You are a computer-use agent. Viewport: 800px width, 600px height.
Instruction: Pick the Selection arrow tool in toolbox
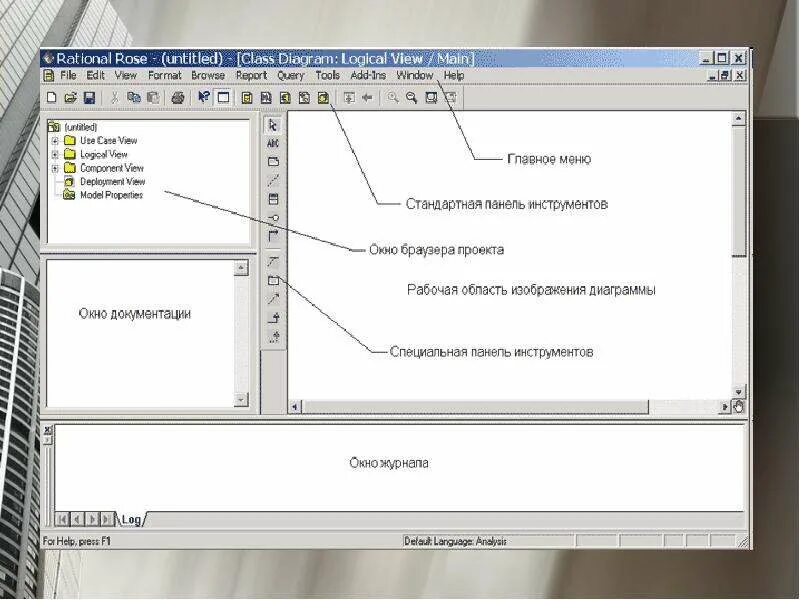coord(273,125)
